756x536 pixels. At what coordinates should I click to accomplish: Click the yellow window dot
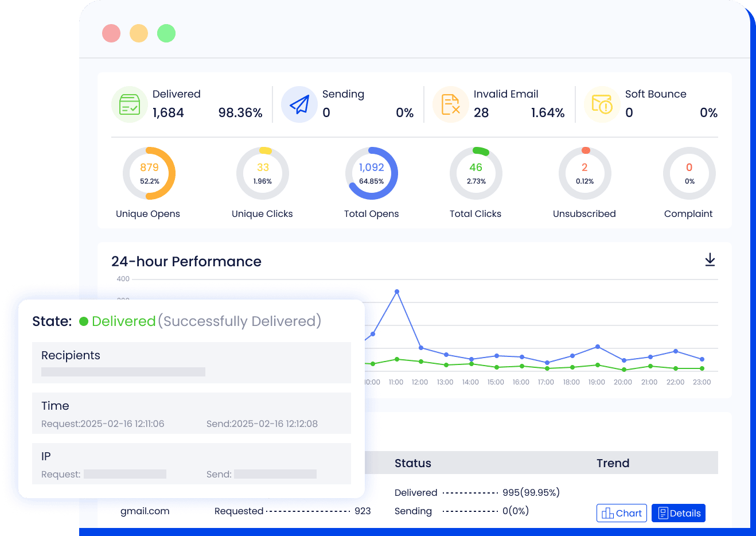point(139,33)
